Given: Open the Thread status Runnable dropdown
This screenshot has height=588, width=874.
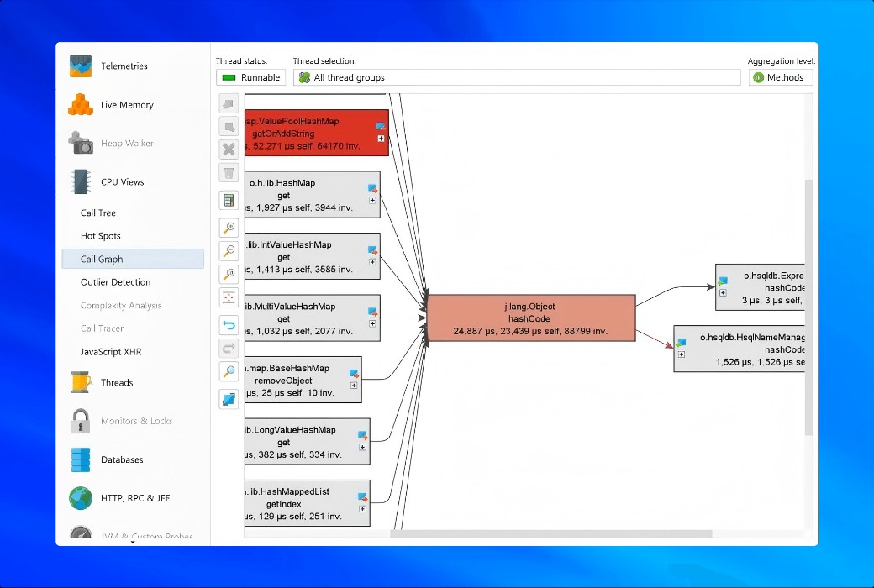Looking at the screenshot, I should 250,77.
